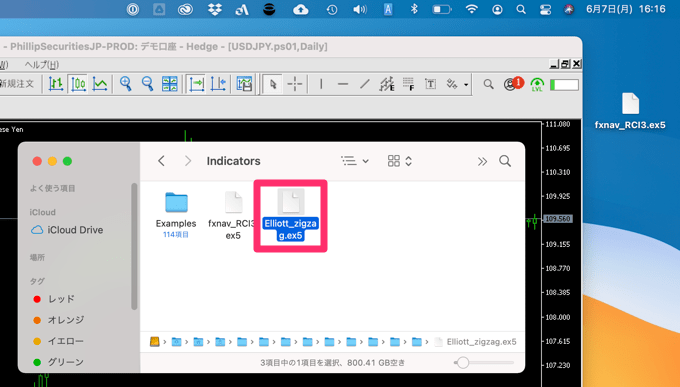Screen dimensions: 680x387
Task: Select the text label tool
Action: [430, 84]
